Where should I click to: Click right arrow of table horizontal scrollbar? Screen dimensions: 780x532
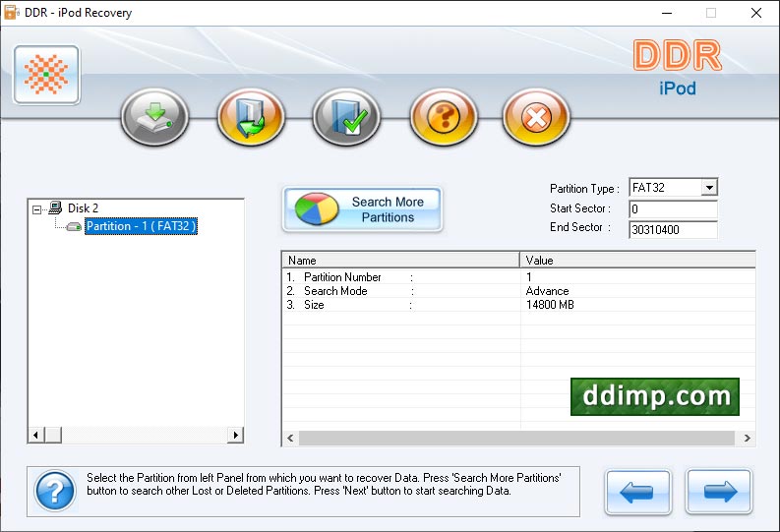point(748,438)
